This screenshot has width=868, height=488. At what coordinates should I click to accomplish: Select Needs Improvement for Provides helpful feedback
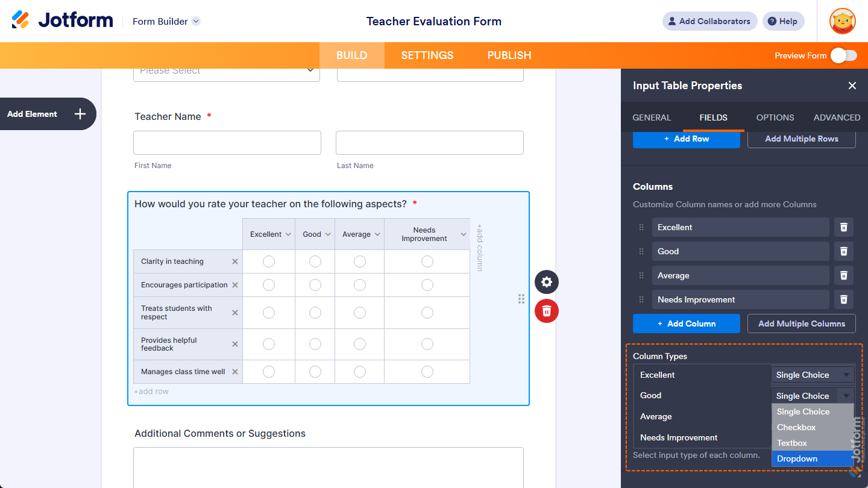click(427, 344)
